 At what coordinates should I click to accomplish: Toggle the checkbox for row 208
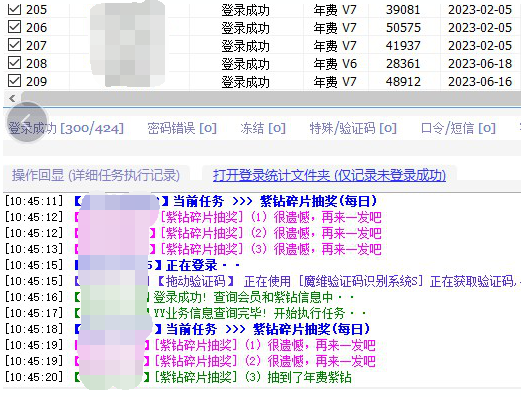(x=14, y=63)
